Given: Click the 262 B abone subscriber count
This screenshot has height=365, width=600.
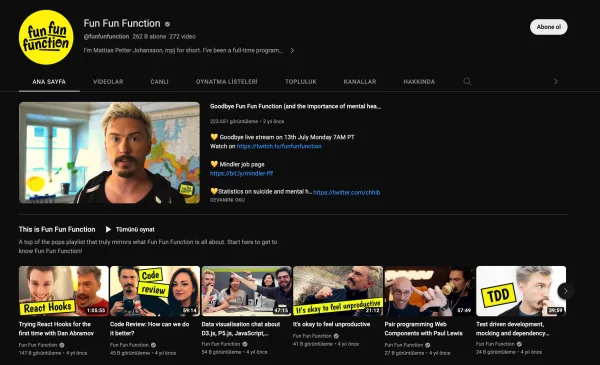Looking at the screenshot, I should click(149, 37).
